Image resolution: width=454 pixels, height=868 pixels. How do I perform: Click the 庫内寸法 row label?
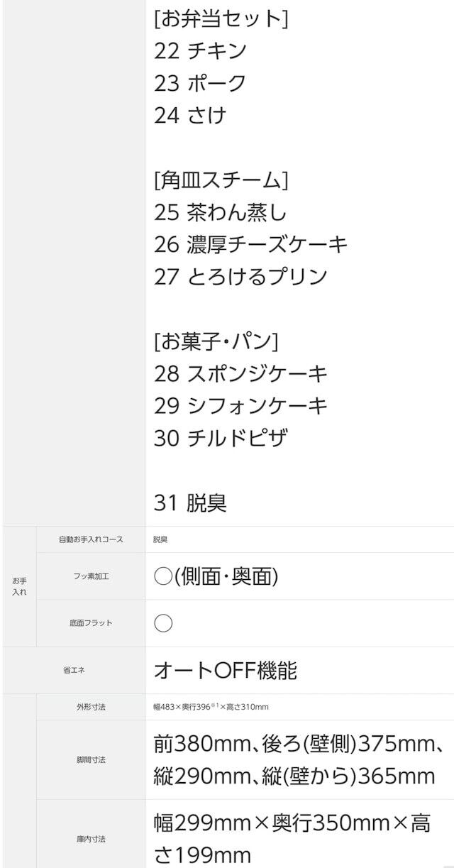click(x=91, y=839)
